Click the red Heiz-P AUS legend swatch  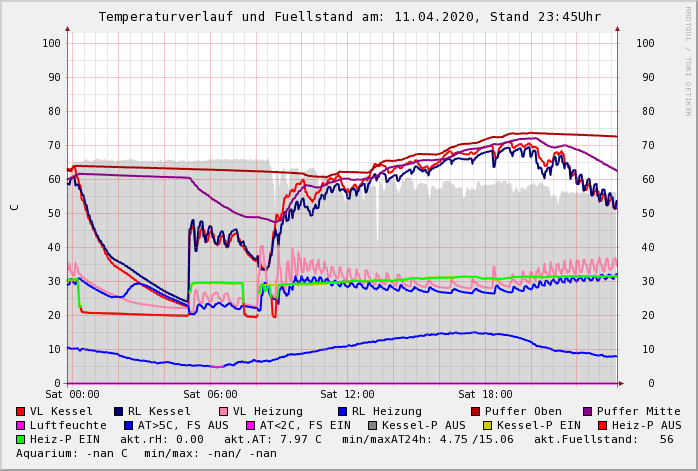click(602, 426)
